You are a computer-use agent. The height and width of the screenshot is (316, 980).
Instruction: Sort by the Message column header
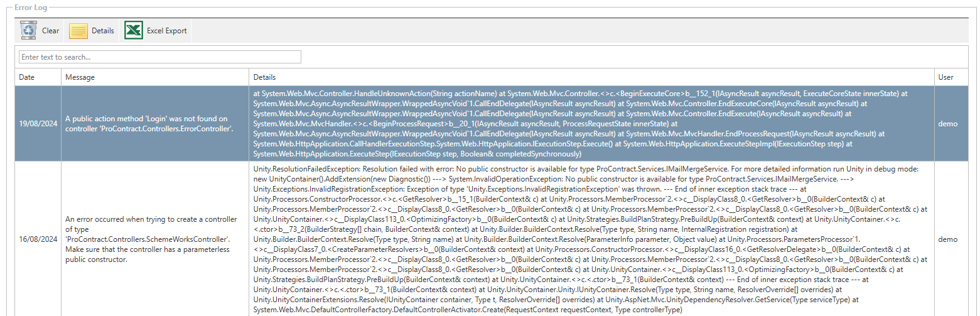pos(80,77)
